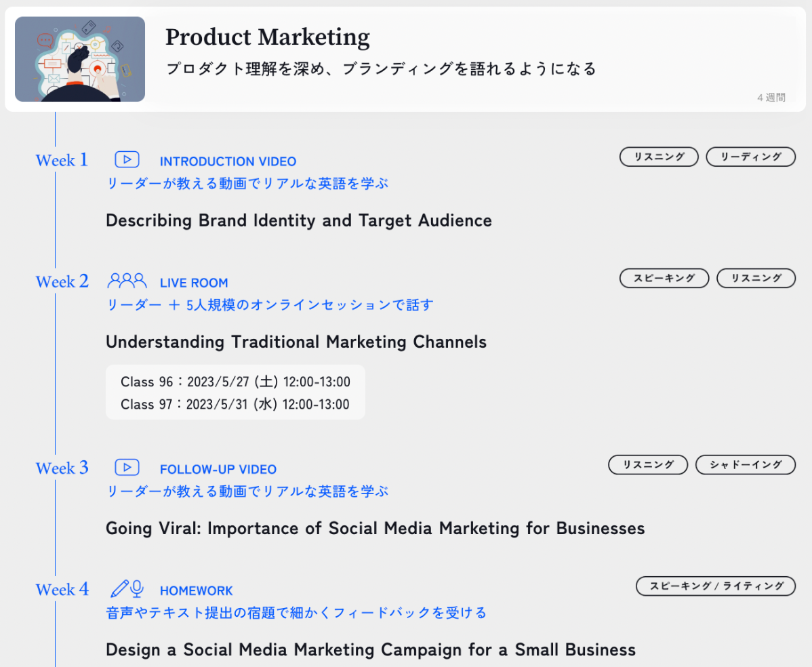Click the Week 1 video play icon

127,159
